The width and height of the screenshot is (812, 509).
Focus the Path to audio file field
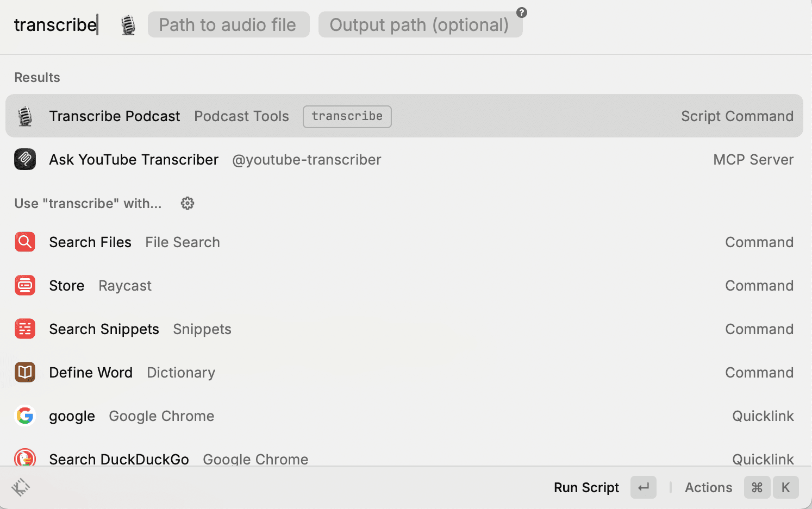228,24
